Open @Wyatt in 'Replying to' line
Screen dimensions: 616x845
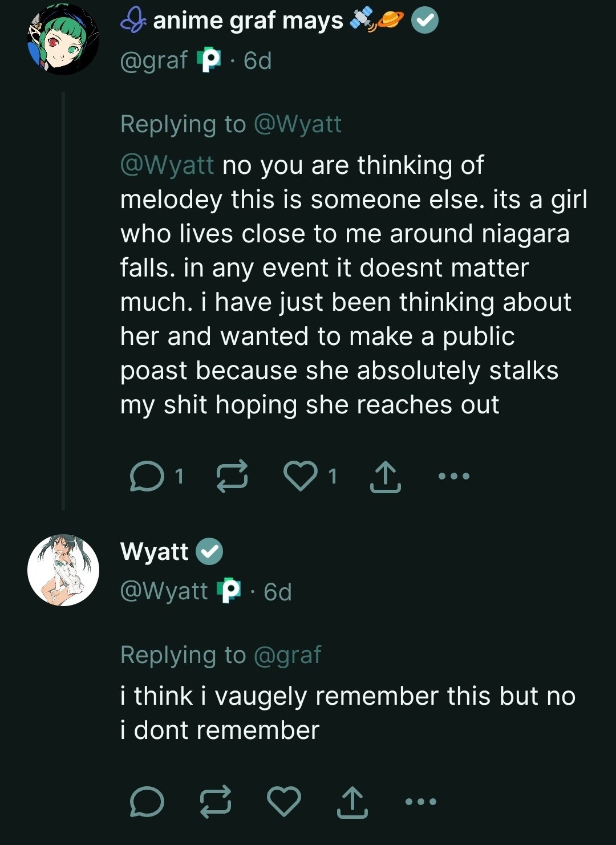point(297,124)
